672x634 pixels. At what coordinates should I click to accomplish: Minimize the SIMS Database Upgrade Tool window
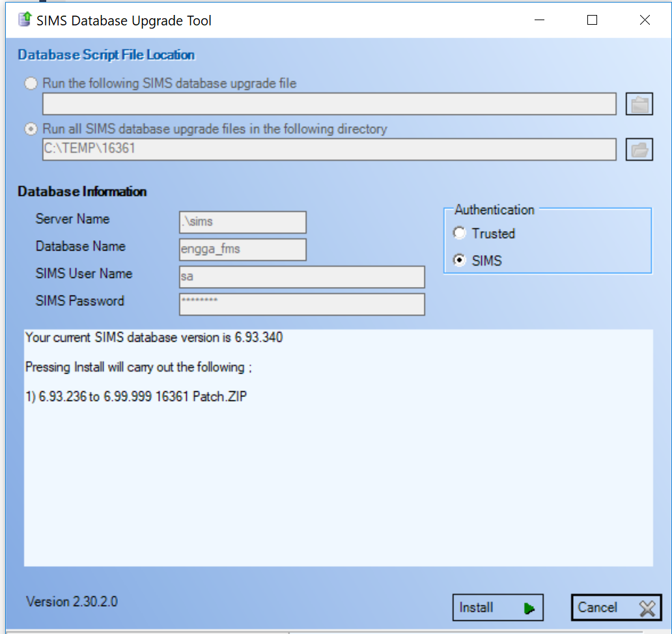[x=540, y=20]
